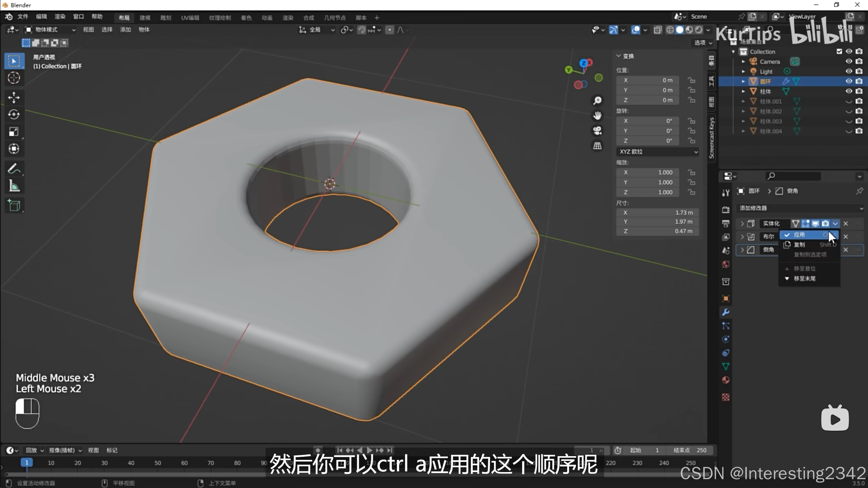The width and height of the screenshot is (868, 488).
Task: Open the XYZ 欧拉 rotation mode dropdown
Action: (657, 151)
